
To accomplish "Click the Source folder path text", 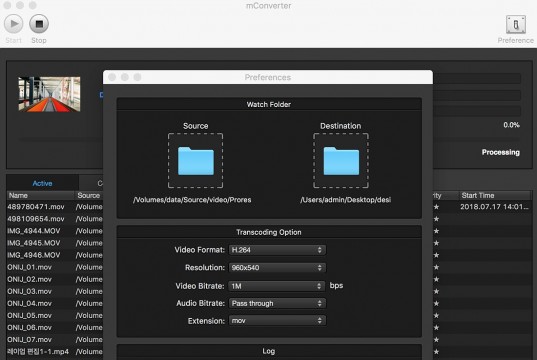I will [x=192, y=200].
